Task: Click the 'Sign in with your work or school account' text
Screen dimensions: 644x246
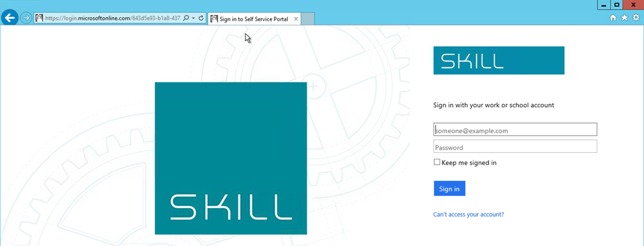Action: 493,105
